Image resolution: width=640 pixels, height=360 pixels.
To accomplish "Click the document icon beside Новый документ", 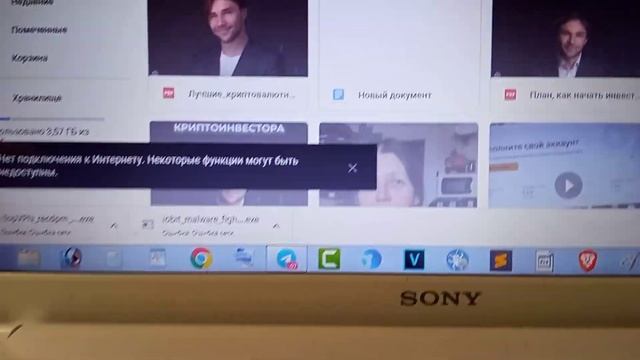I will tap(338, 95).
